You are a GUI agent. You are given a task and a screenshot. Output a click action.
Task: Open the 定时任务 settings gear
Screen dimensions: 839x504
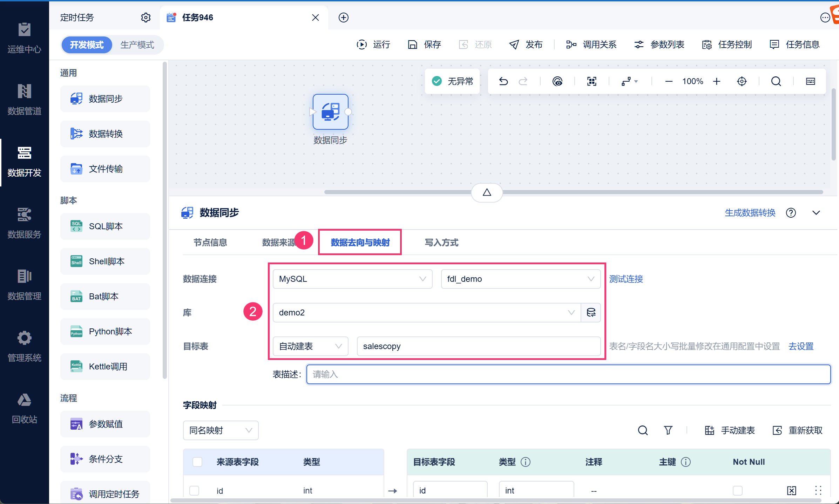[x=146, y=18]
